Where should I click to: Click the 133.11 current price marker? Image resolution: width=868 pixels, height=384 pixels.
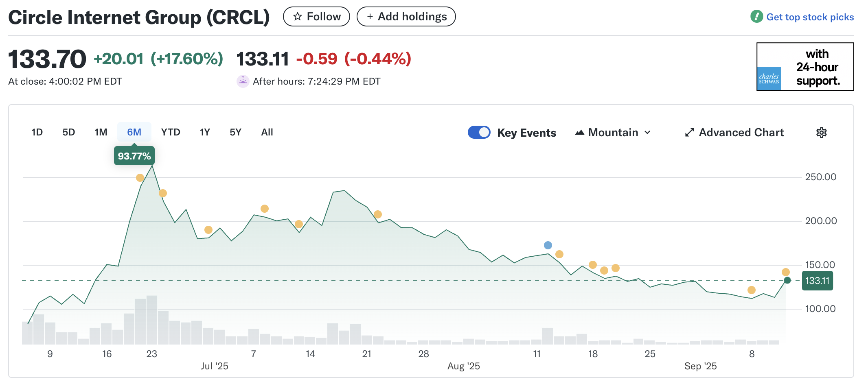point(817,281)
